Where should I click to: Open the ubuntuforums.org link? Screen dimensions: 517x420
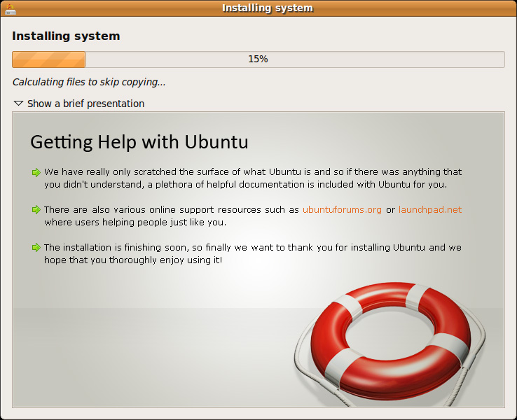342,210
